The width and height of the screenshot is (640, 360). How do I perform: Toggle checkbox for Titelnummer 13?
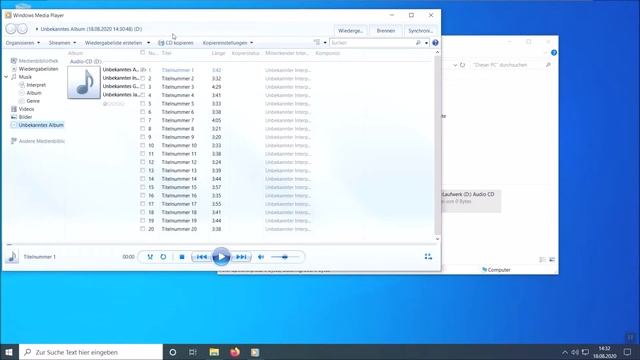[142, 170]
